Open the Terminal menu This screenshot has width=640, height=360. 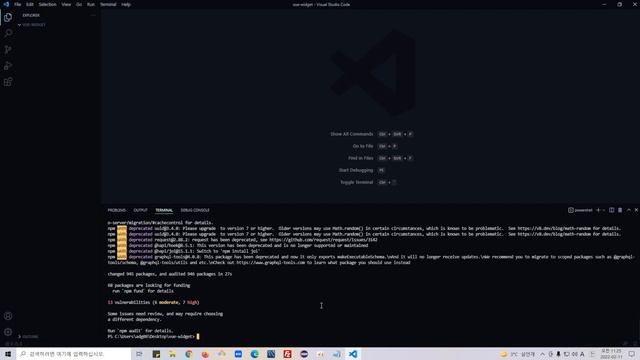pyautogui.click(x=108, y=4)
